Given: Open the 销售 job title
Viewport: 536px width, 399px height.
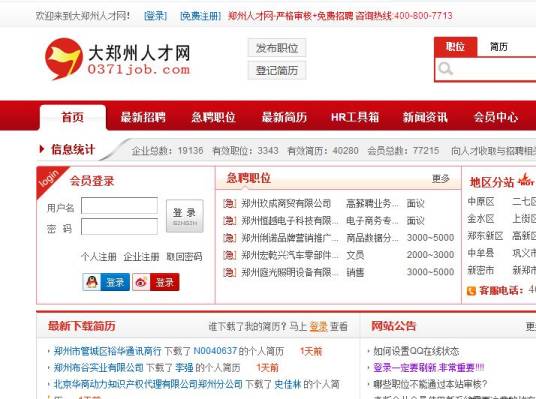Looking at the screenshot, I should 355,272.
